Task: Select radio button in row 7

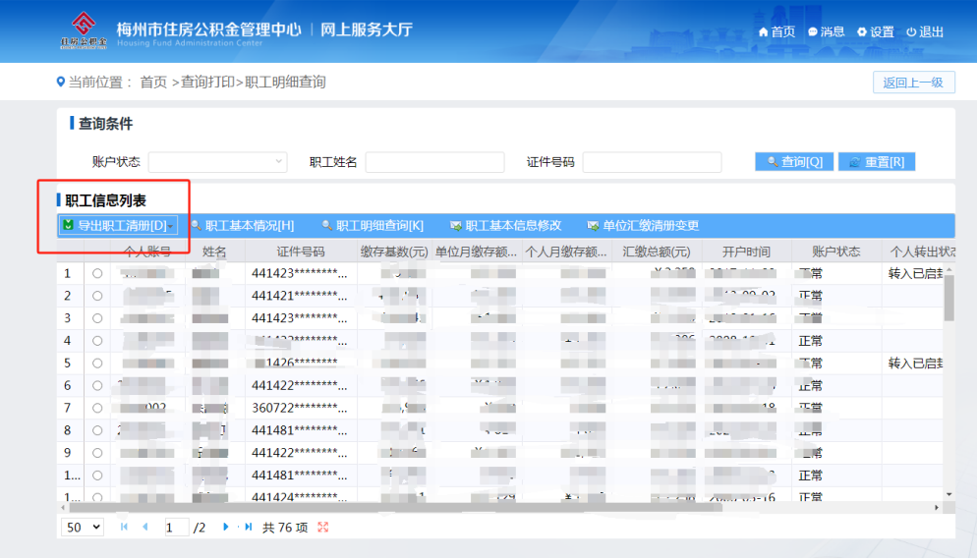Action: (x=97, y=408)
